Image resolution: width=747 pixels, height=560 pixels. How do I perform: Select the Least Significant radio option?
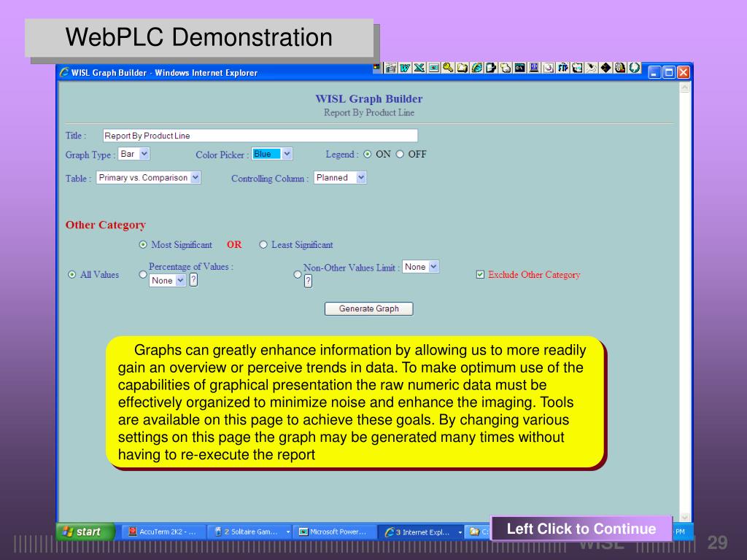263,245
